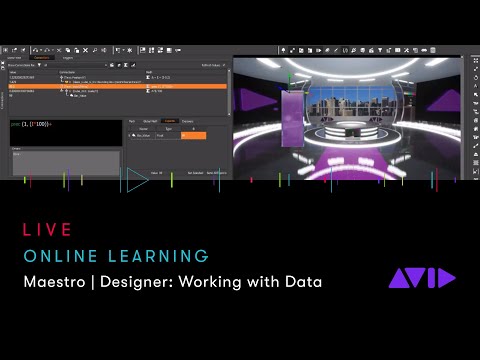
Task: Open the Global Math tab
Action: (150, 121)
